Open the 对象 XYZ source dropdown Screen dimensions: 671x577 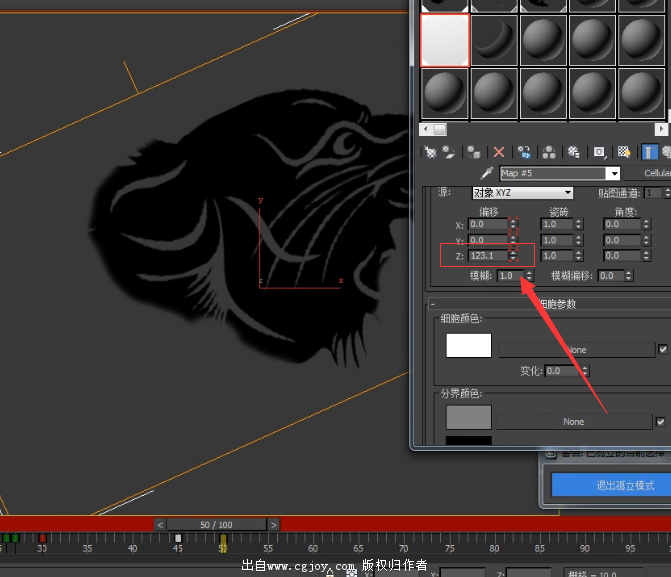[x=568, y=192]
